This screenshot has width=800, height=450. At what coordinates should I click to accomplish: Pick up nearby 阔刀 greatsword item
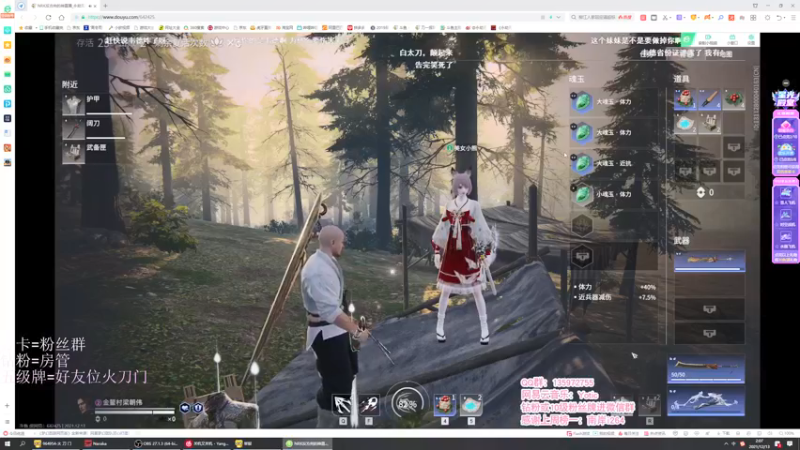(x=97, y=129)
